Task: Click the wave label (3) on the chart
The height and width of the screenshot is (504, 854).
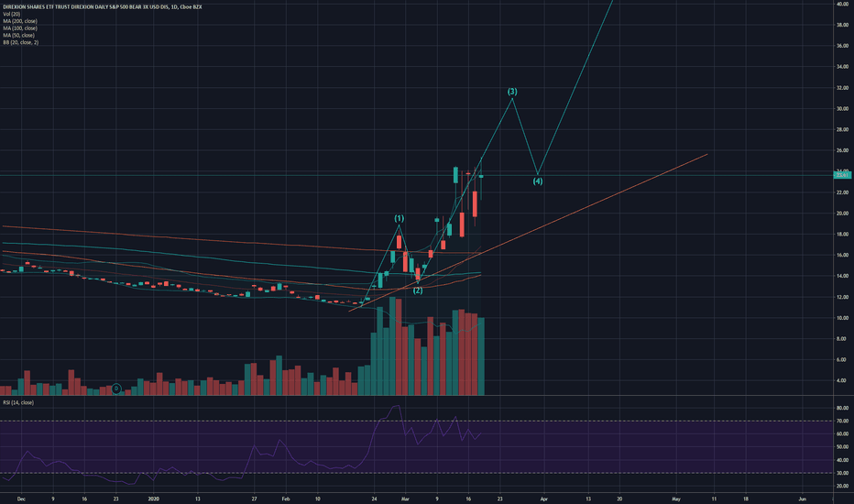Action: point(512,92)
